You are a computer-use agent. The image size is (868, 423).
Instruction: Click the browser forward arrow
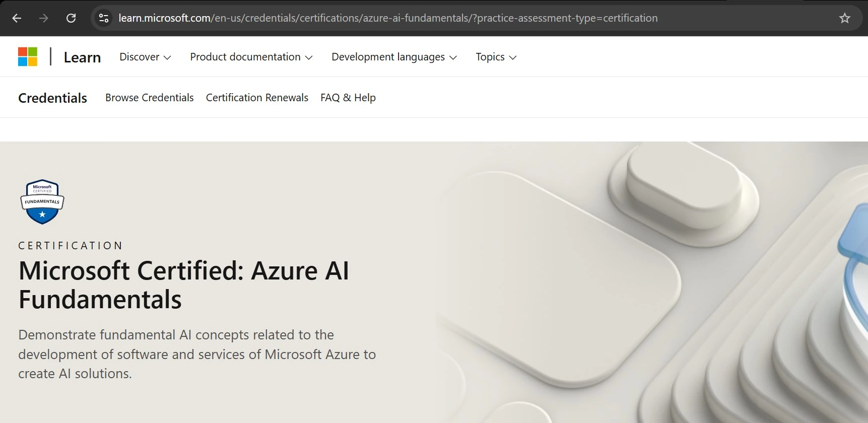pyautogui.click(x=44, y=18)
